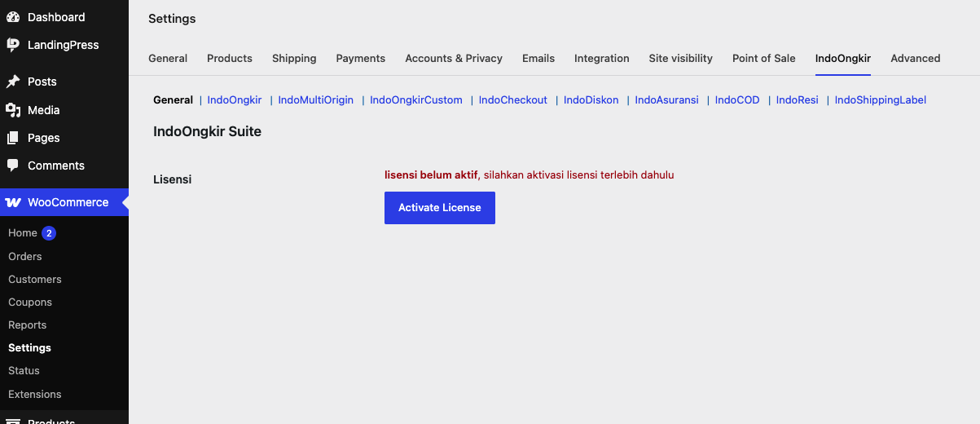Switch to Products settings tab
Image resolution: width=980 pixels, height=424 pixels.
pos(230,58)
